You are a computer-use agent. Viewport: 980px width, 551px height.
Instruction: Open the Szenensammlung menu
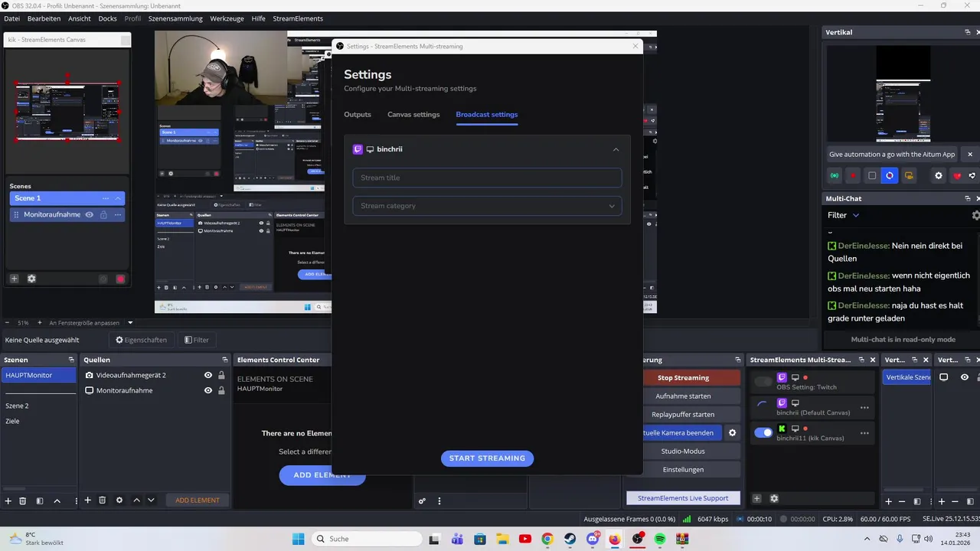click(175, 18)
